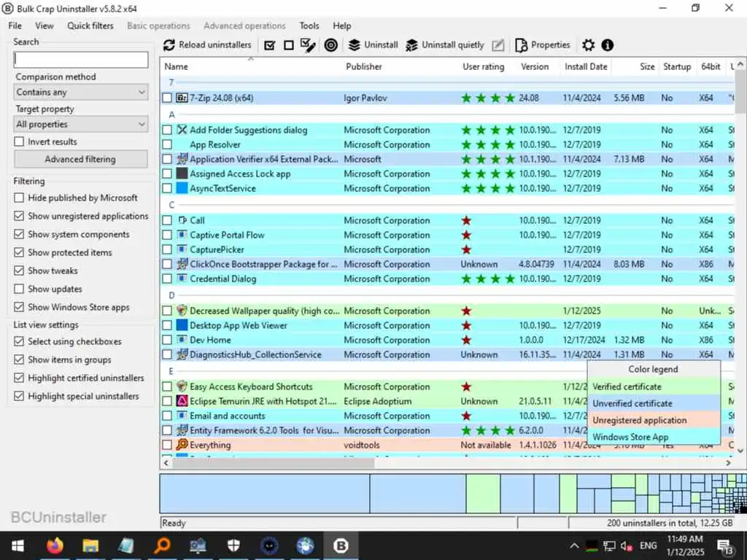
Task: Click the Desktop App Web Viewer icon
Action: coord(182,325)
